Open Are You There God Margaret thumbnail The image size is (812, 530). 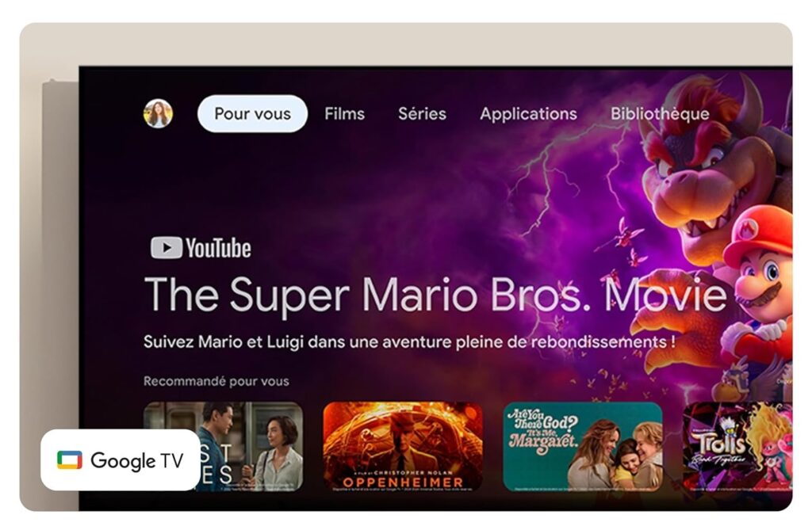(583, 447)
